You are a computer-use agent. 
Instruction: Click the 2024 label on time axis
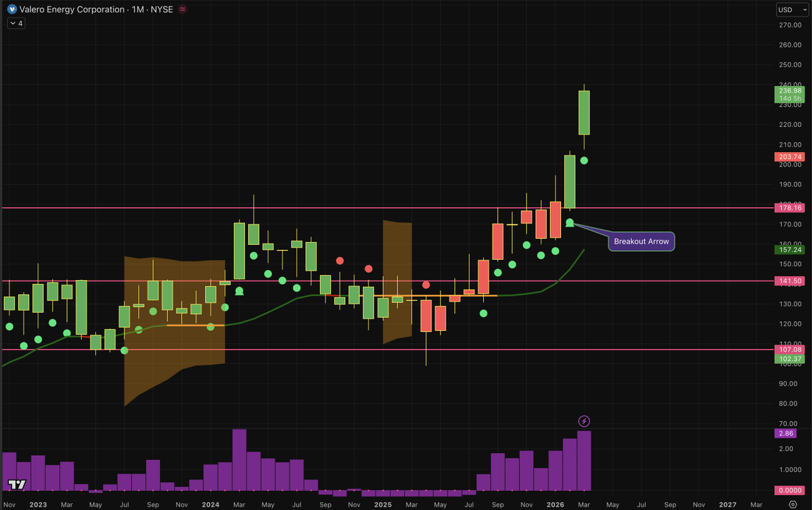[x=210, y=505]
